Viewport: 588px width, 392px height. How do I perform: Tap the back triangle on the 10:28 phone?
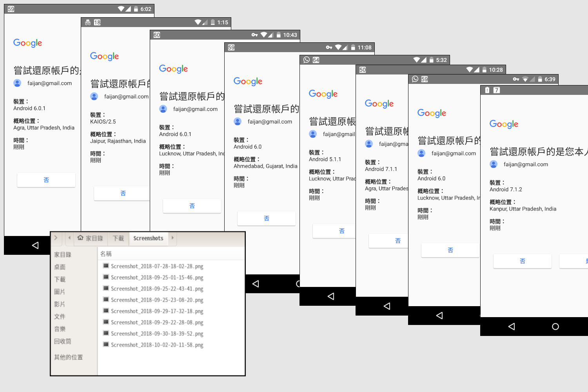(387, 306)
